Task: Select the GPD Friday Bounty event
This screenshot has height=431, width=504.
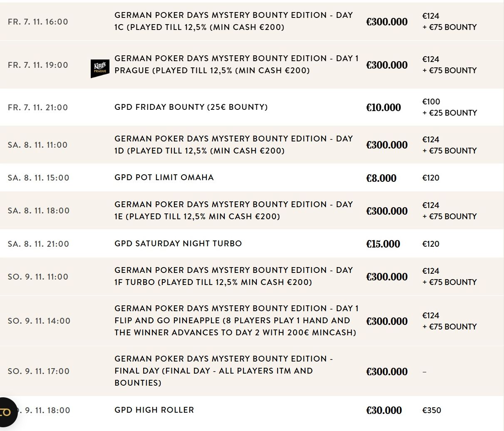Action: pos(191,107)
